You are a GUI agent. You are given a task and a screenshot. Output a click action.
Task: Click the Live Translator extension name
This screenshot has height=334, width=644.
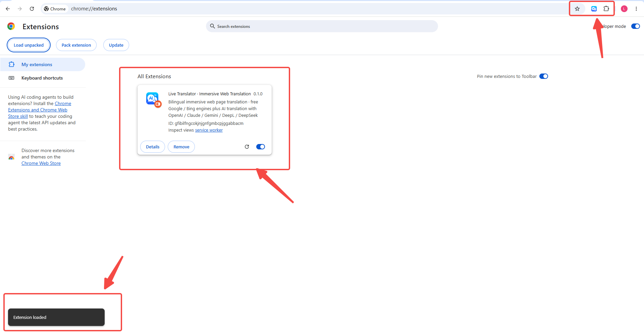tap(210, 94)
